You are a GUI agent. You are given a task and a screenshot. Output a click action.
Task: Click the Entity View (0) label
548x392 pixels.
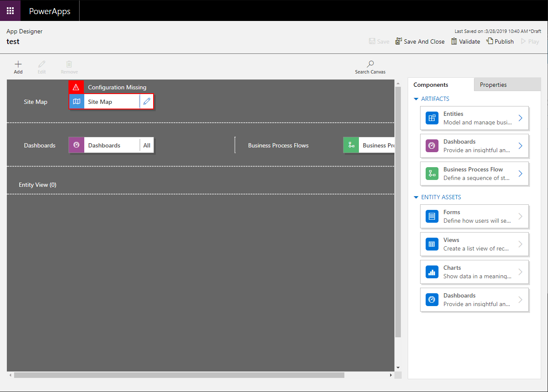click(38, 185)
